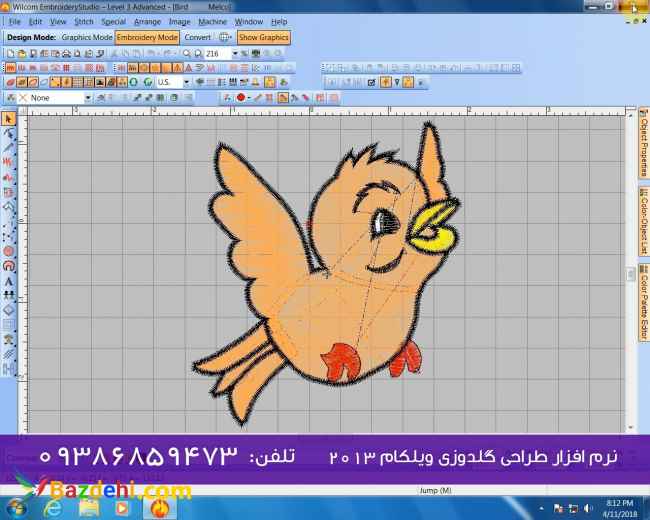Click the Convert button
Image resolution: width=650 pixels, height=520 pixels.
[x=198, y=38]
